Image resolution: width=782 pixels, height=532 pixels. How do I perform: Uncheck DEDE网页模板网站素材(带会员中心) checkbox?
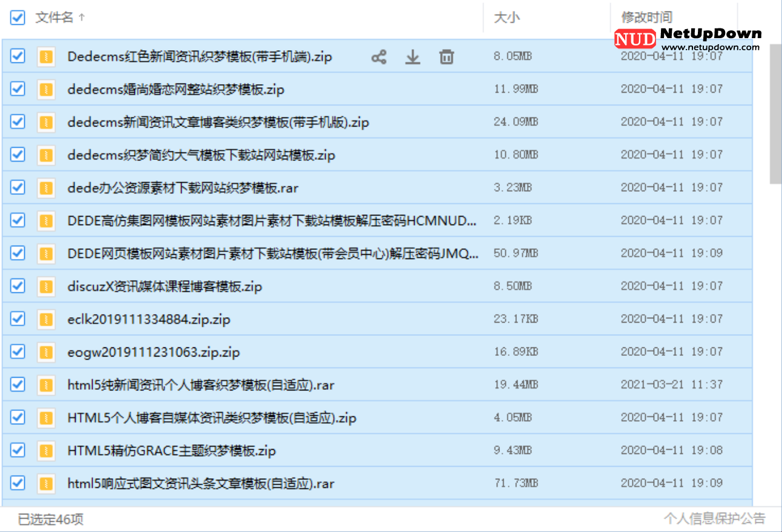click(18, 253)
